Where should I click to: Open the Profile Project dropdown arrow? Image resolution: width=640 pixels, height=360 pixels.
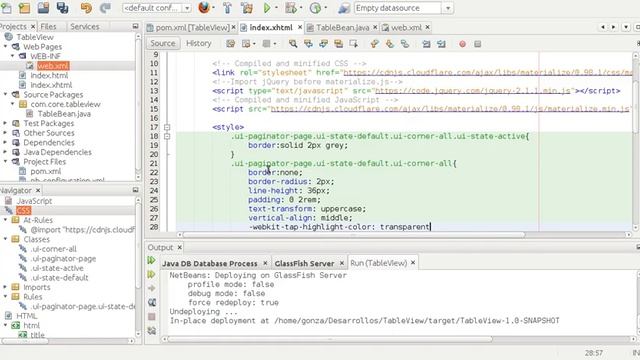point(325,8)
